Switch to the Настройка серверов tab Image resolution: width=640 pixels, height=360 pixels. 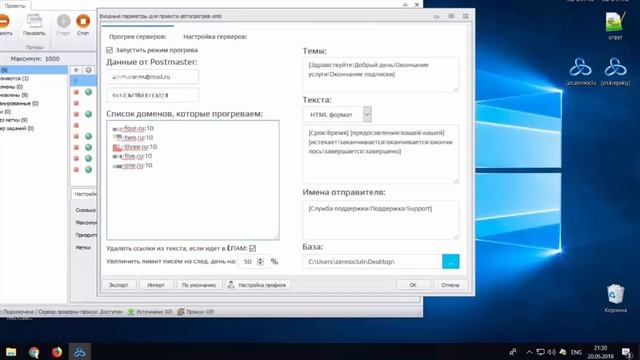point(215,37)
